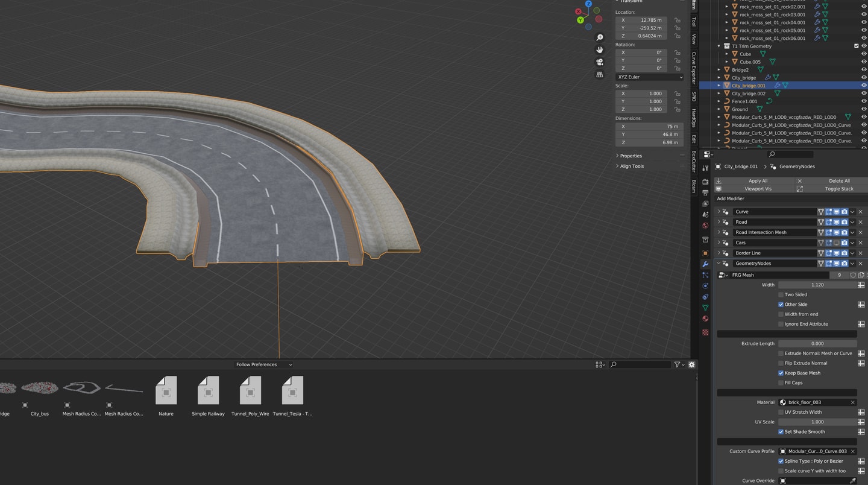Open the Modifiers wrench properties tab

click(705, 264)
